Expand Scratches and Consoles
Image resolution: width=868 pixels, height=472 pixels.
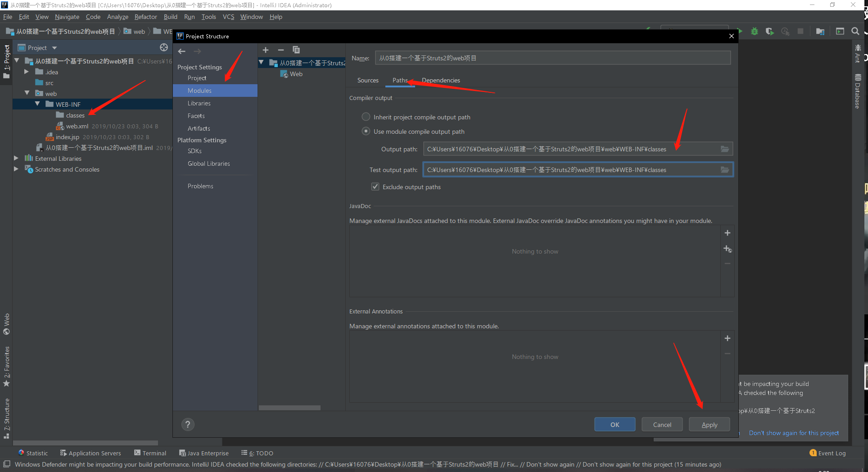(16, 169)
